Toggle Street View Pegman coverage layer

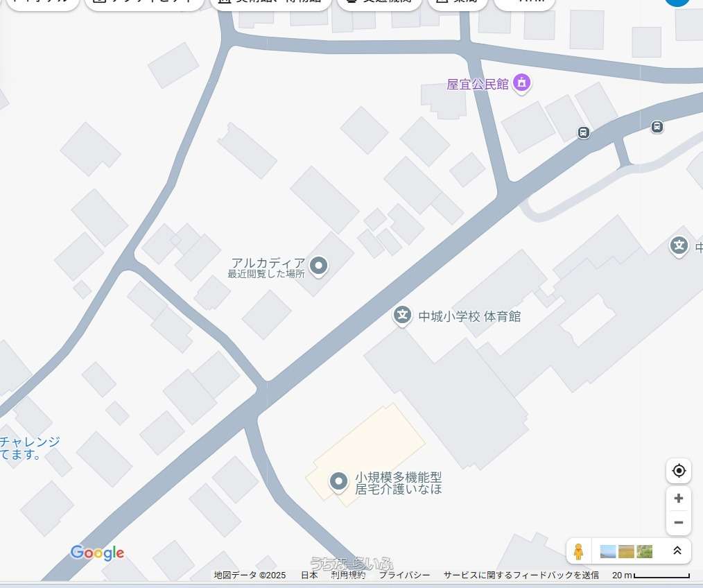(x=578, y=551)
